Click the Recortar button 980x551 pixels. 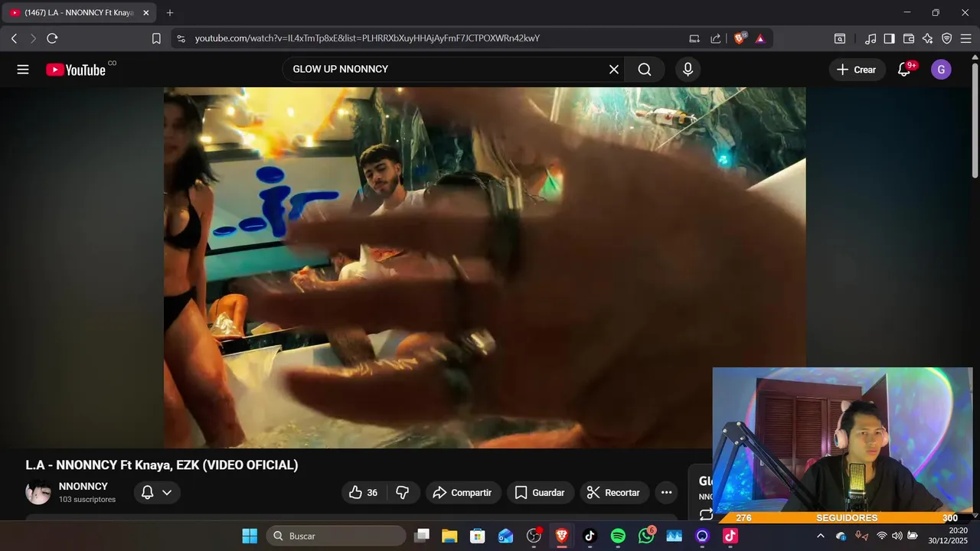click(614, 493)
